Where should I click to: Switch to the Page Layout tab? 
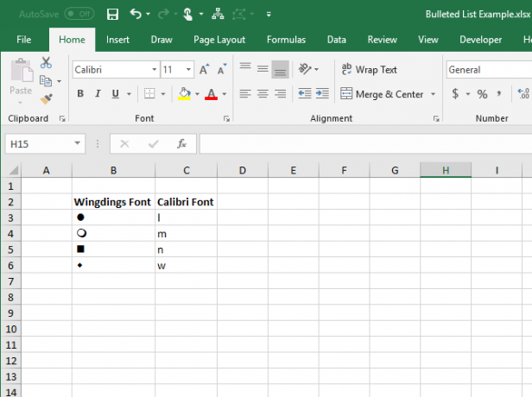[x=219, y=40]
